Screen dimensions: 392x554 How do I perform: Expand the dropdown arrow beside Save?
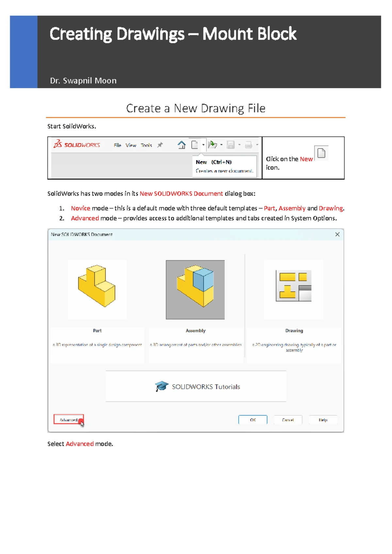[239, 145]
